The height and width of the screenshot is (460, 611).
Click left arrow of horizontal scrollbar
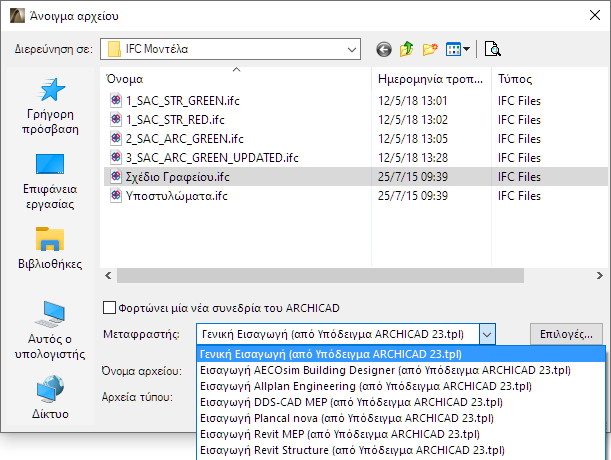coord(108,276)
